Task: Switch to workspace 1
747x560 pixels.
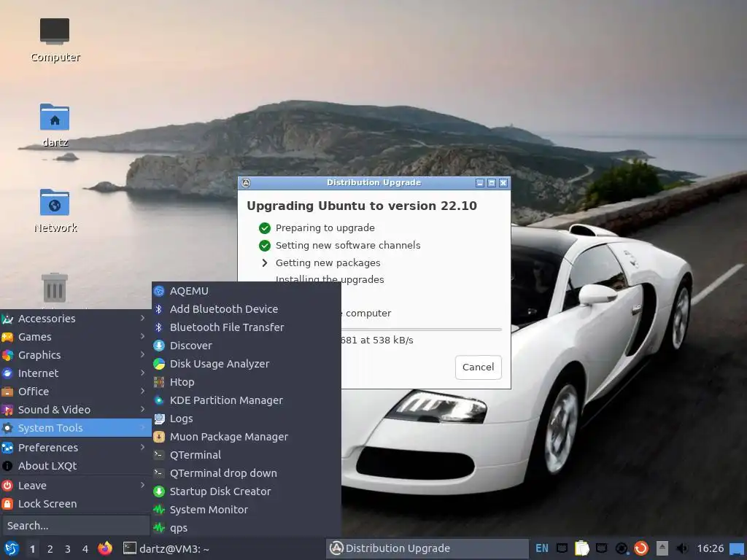Action: pos(32,548)
